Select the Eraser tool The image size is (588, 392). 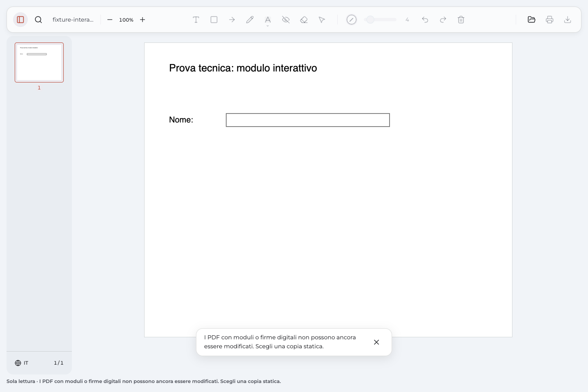(x=304, y=20)
